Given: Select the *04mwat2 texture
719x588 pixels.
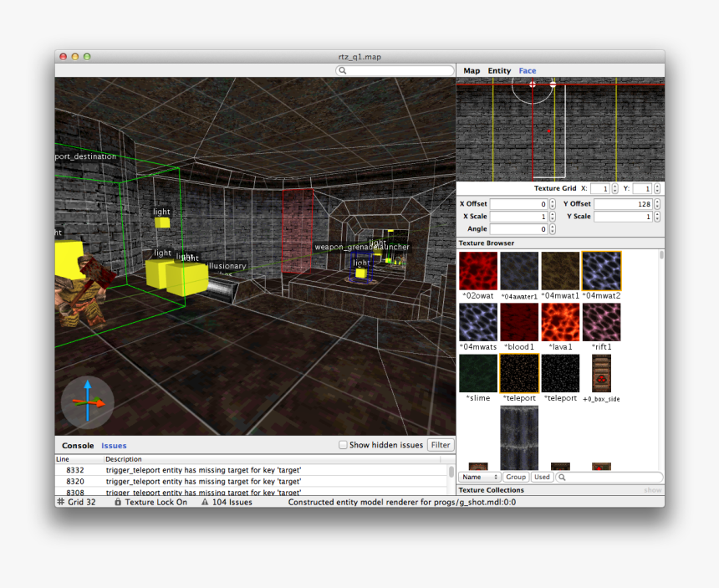Looking at the screenshot, I should point(602,271).
